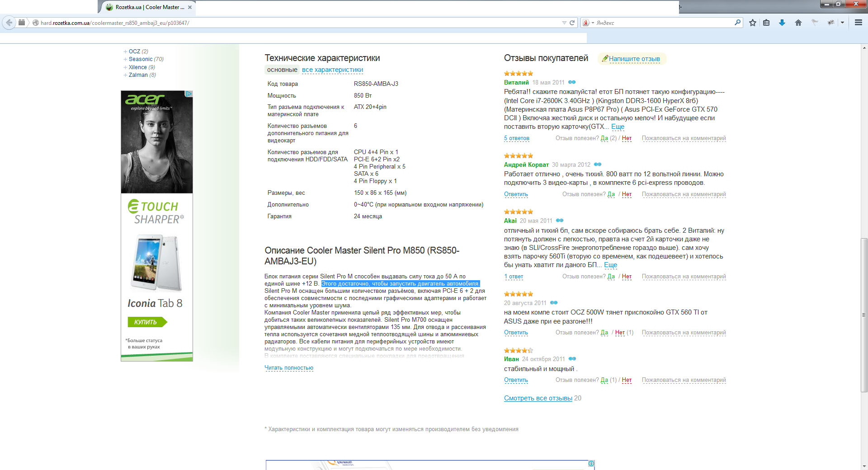Close the Rozetka.ua Cooler Master tab
The image size is (868, 470).
[x=190, y=7]
